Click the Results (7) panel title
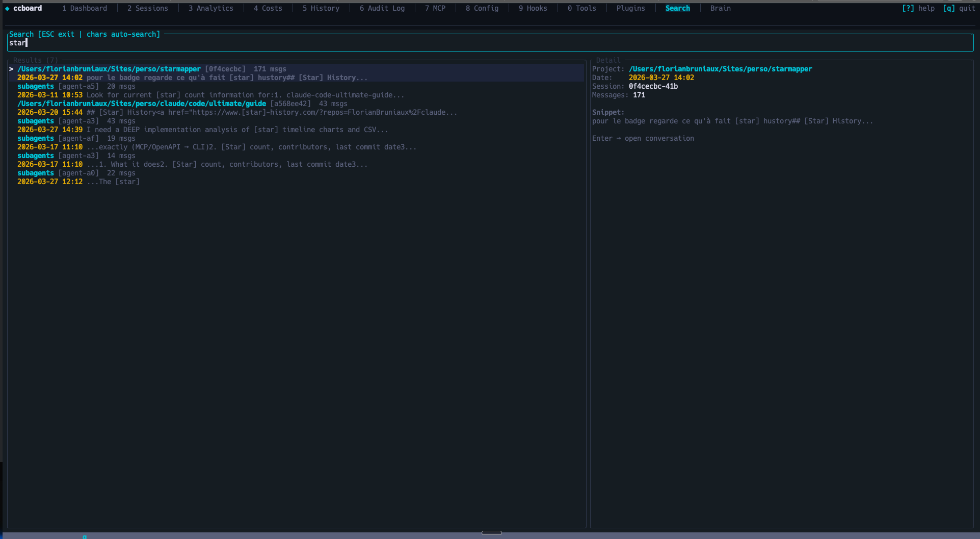Image resolution: width=980 pixels, height=539 pixels. (36, 60)
